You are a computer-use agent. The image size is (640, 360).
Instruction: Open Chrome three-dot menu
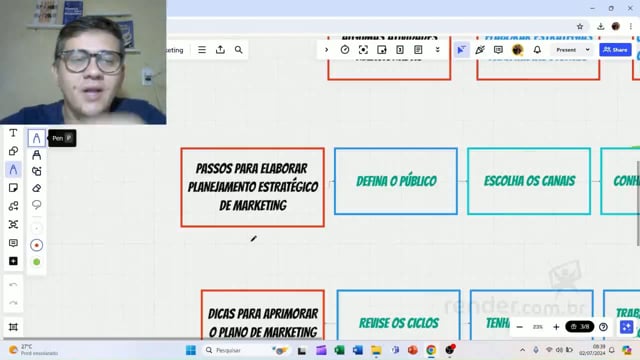pos(631,27)
